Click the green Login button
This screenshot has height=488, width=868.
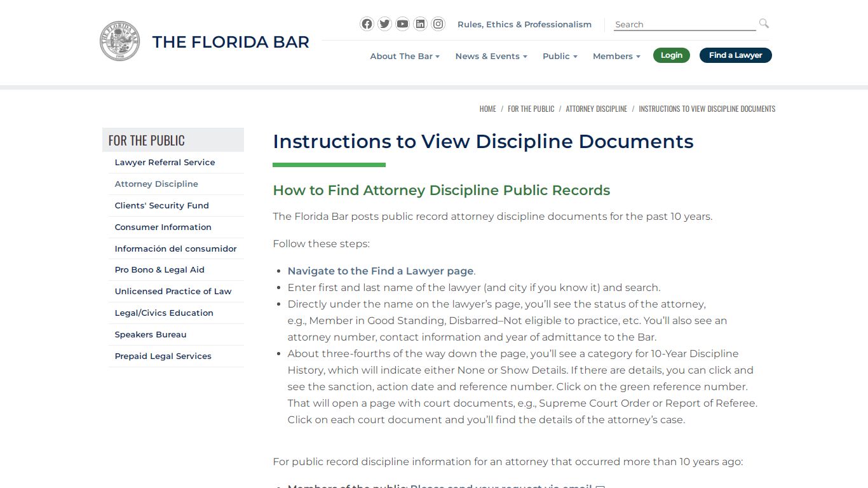coord(671,55)
